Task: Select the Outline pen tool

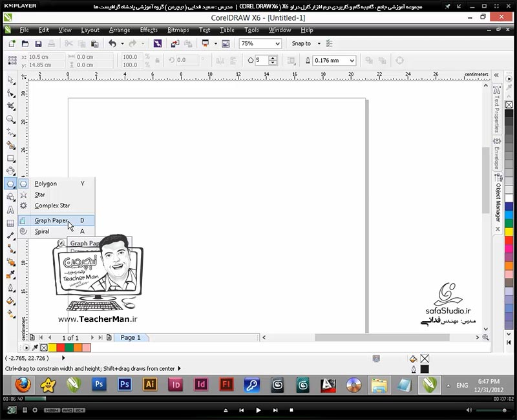Action: tap(11, 288)
